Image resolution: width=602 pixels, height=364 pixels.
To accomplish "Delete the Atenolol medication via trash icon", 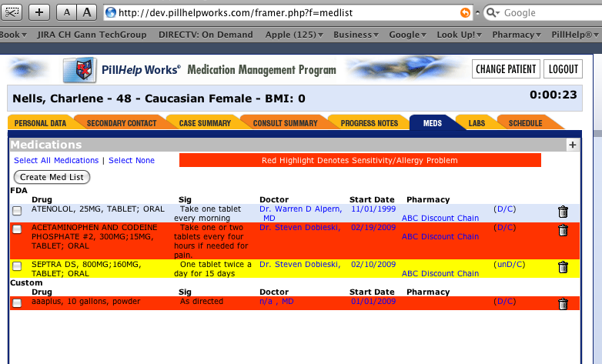I will pyautogui.click(x=563, y=212).
